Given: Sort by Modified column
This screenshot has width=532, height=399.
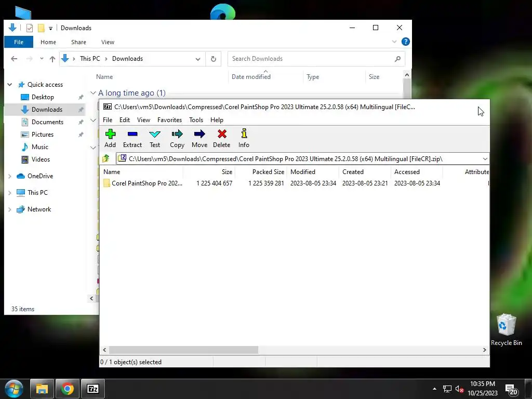Looking at the screenshot, I should (313, 171).
